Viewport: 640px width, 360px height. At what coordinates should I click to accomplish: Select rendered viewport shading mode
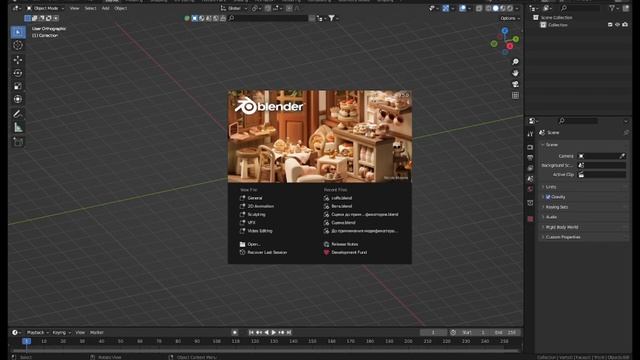point(510,8)
